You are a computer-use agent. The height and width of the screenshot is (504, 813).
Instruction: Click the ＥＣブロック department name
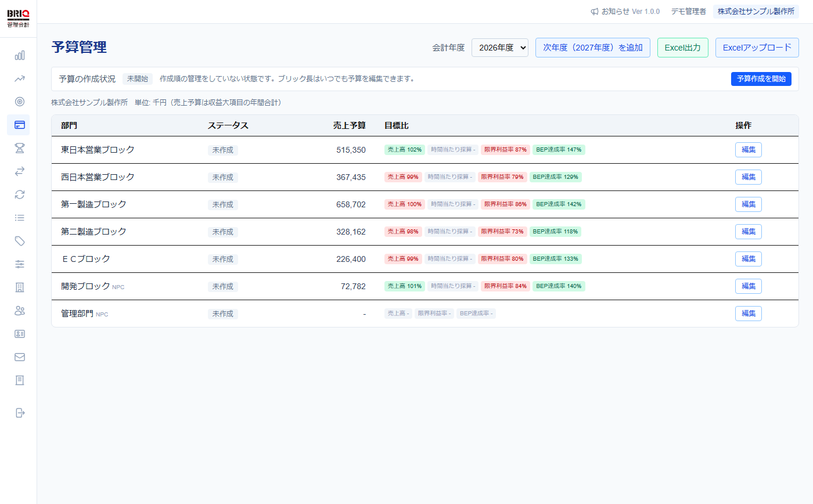point(85,259)
